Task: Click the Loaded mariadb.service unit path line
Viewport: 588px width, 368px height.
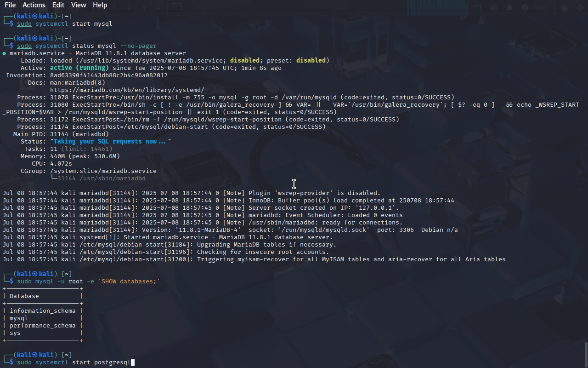Action: coord(175,61)
